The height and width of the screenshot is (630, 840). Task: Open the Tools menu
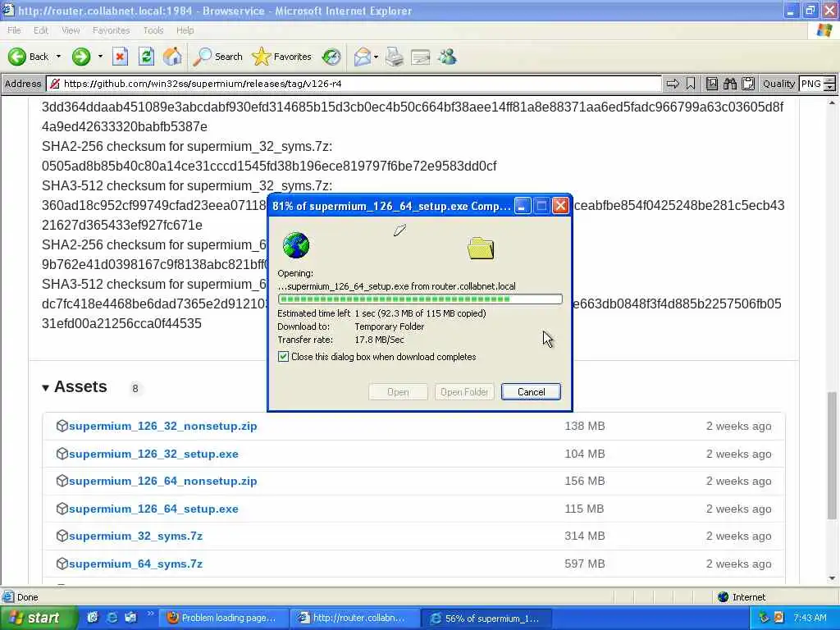pos(153,30)
